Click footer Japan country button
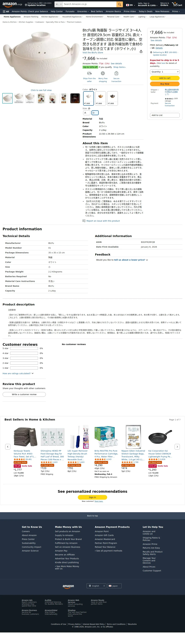Viewport: 185px width, 644px height. click(x=114, y=586)
